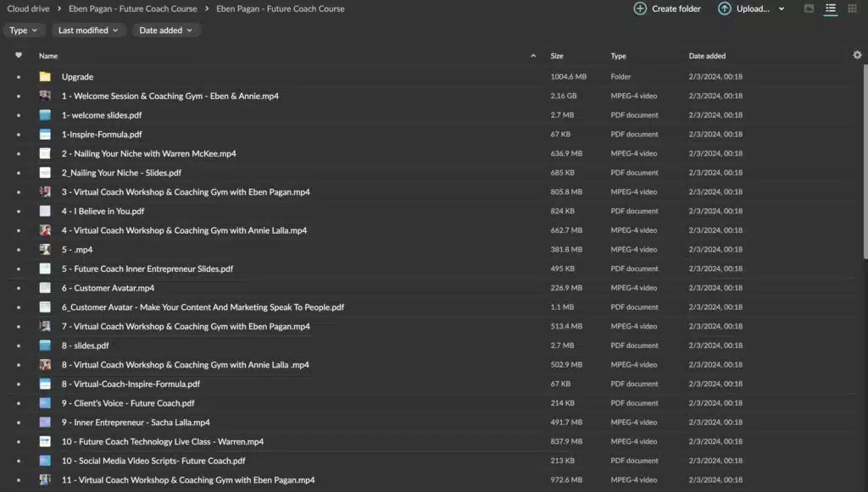Image resolution: width=868 pixels, height=492 pixels.
Task: Sort by the Size column header
Action: pos(557,56)
